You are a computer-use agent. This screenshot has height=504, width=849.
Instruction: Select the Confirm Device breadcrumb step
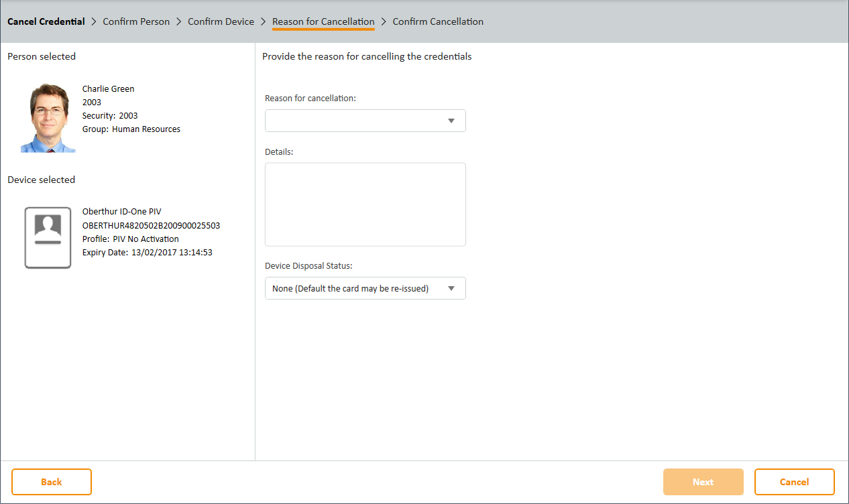point(221,22)
